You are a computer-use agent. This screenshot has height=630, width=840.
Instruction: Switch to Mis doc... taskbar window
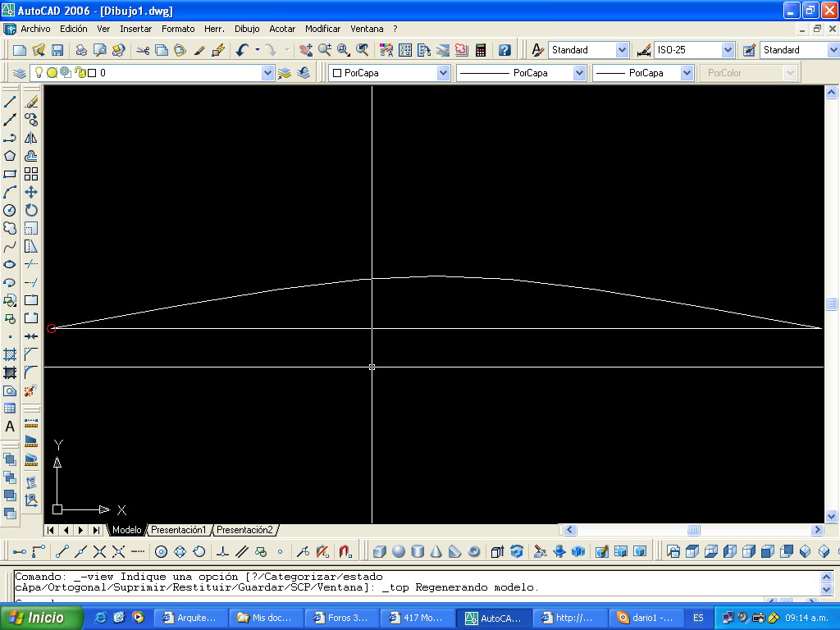[267, 618]
